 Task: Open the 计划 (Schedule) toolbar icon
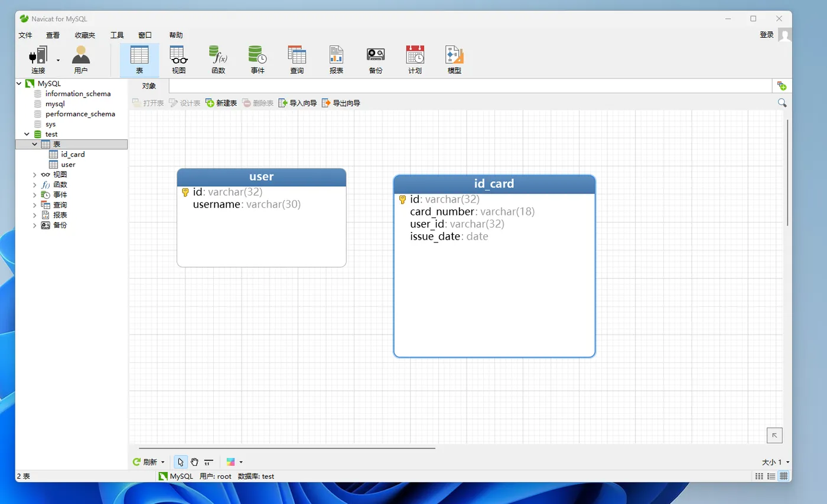point(415,60)
